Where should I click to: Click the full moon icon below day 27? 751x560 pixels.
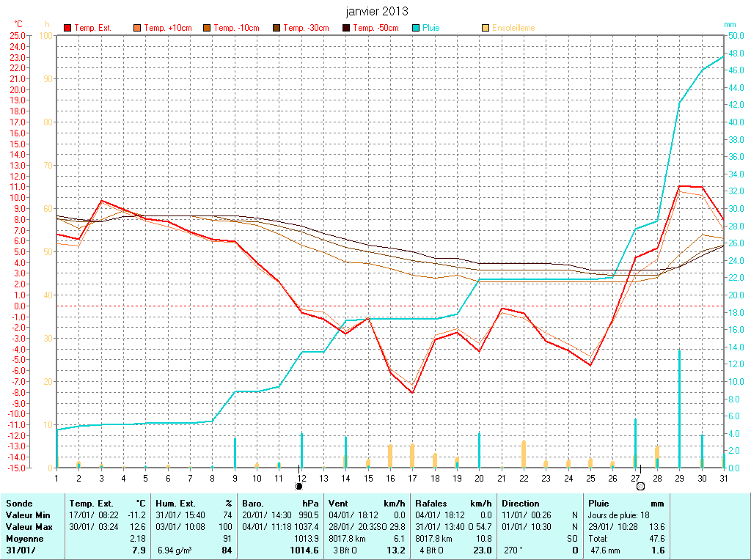coord(640,486)
